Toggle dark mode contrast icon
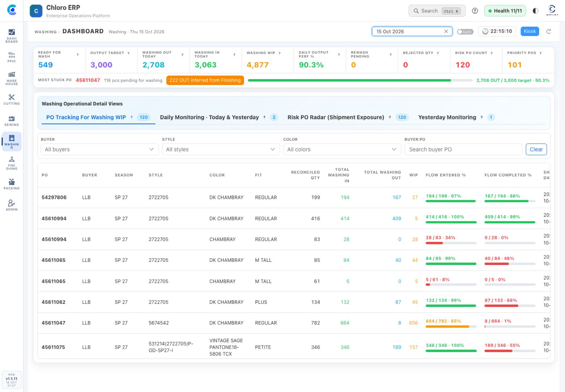This screenshot has width=565, height=392. coord(535,11)
